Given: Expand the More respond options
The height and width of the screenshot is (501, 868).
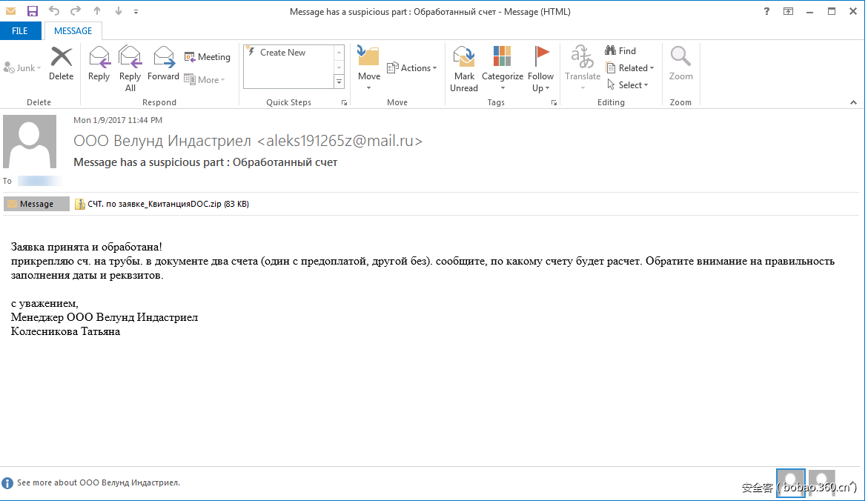Looking at the screenshot, I should tap(205, 79).
